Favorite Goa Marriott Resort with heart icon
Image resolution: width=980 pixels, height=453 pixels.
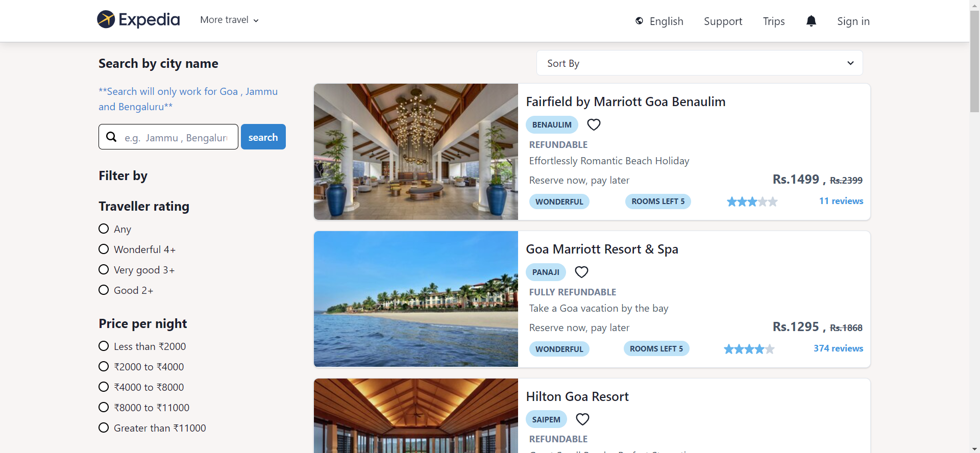click(581, 272)
